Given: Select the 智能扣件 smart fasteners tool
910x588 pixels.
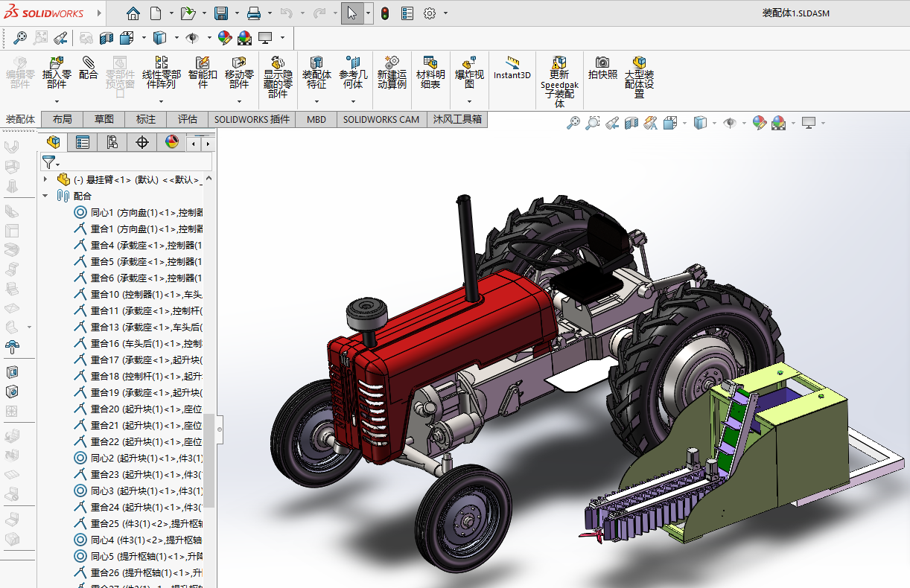Looking at the screenshot, I should pos(203,72).
